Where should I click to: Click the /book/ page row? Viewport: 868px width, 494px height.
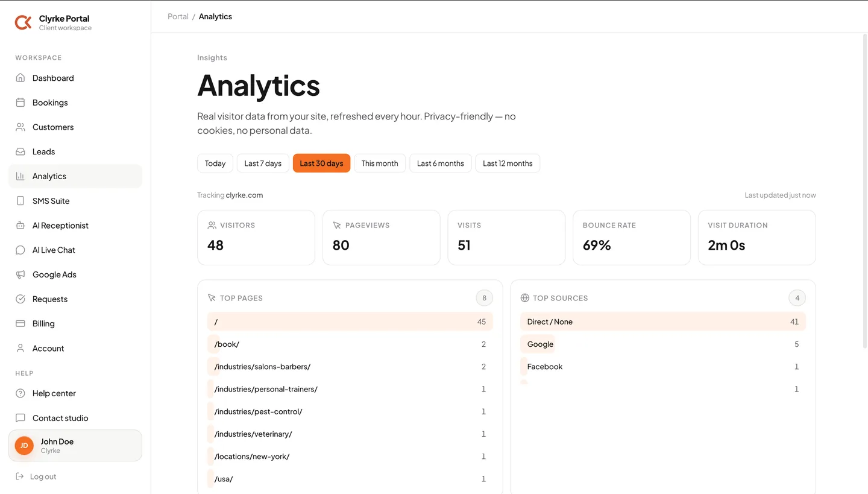coord(350,344)
